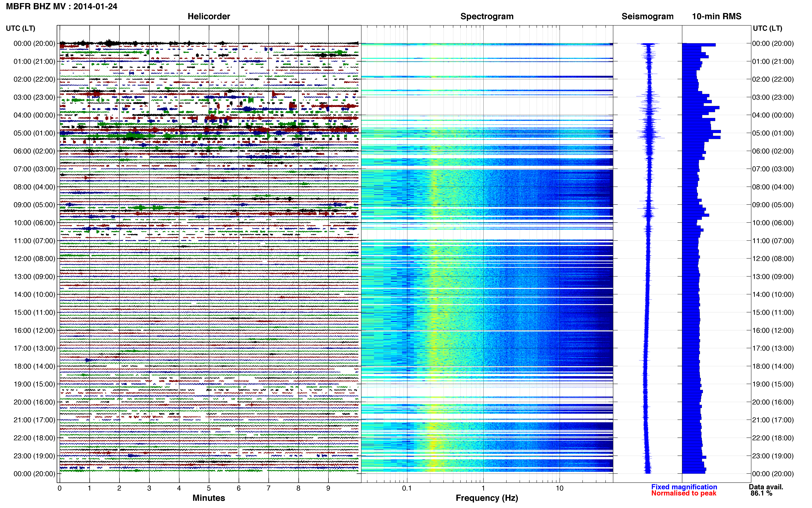
Task: Click left time label '07:00 (03:00)'
Action: (x=34, y=169)
